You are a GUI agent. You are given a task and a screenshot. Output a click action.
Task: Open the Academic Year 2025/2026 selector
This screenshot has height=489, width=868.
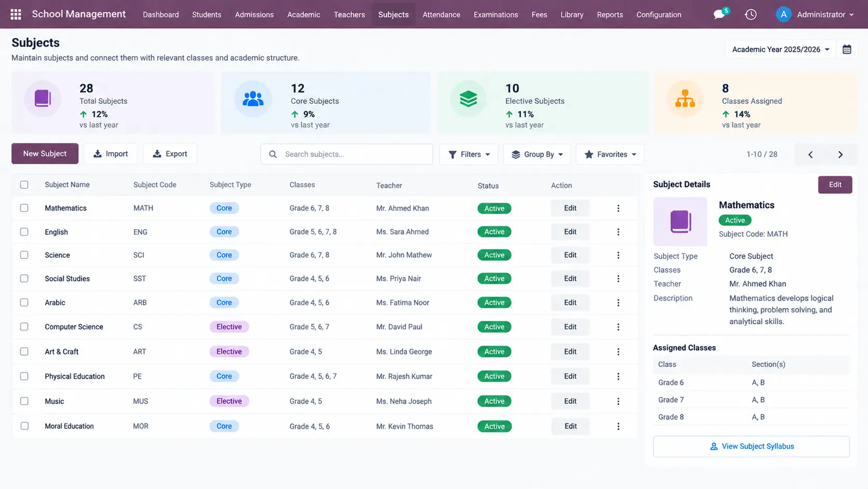coord(780,49)
